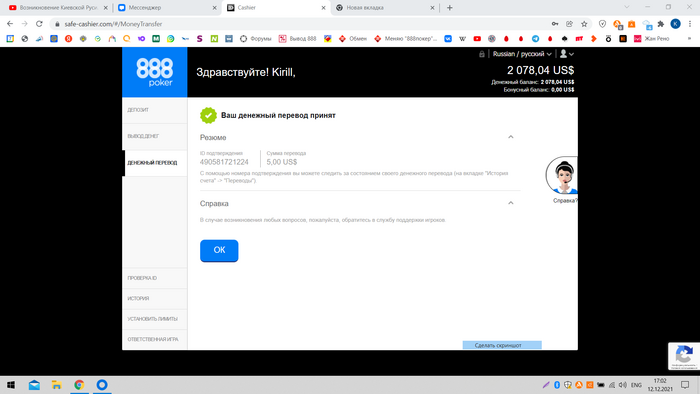Open the green N bookmark icon

pos(214,39)
